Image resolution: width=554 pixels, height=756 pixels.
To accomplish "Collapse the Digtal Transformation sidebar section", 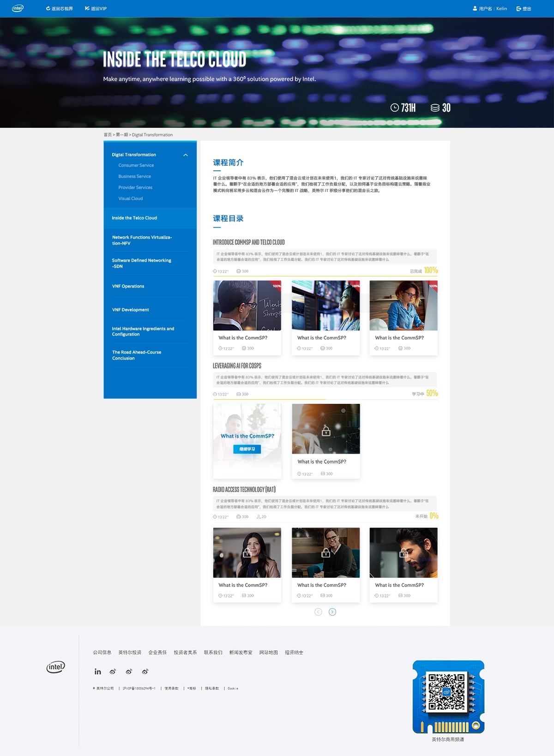I will (x=186, y=155).
